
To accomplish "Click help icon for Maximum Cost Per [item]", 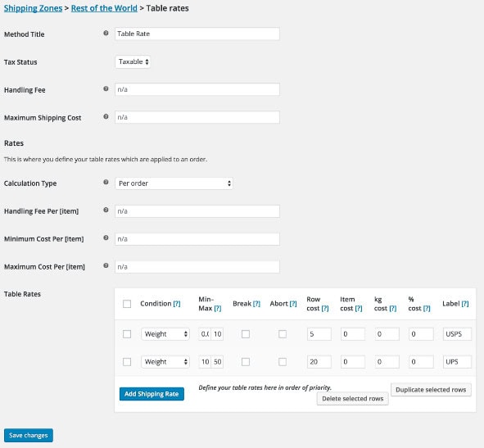I will [106, 265].
